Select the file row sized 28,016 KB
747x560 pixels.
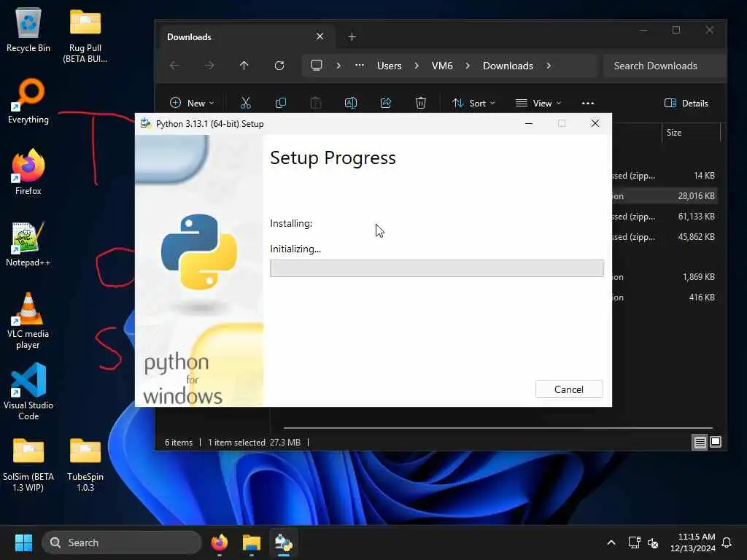coord(665,195)
